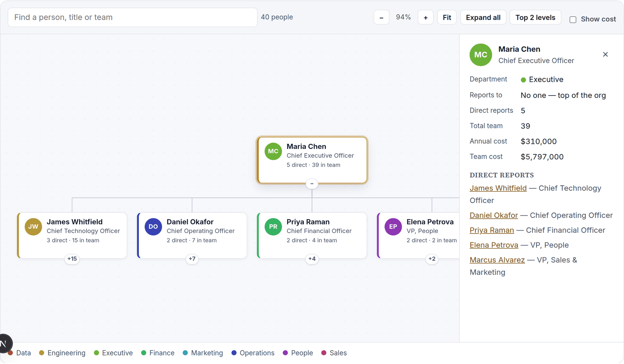Viewport: 624px width, 364px height.
Task: Expand James Whitfield's +15 team
Action: (x=72, y=259)
